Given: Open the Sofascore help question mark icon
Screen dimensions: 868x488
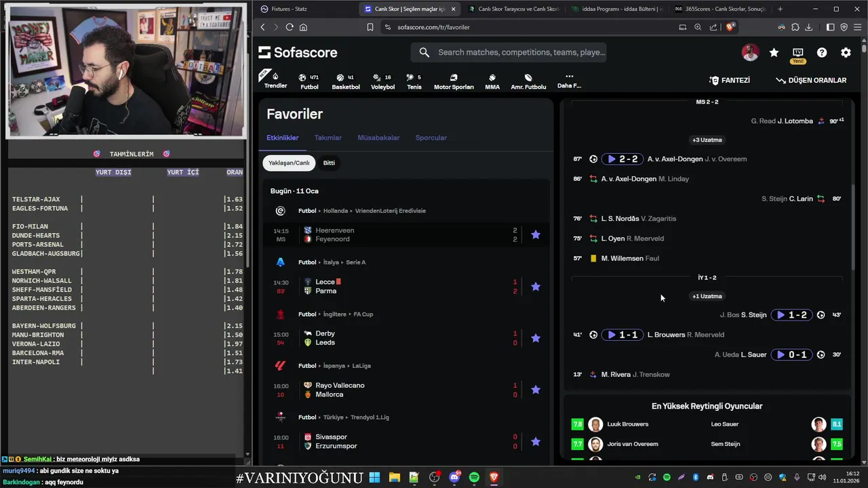Looking at the screenshot, I should [x=822, y=52].
